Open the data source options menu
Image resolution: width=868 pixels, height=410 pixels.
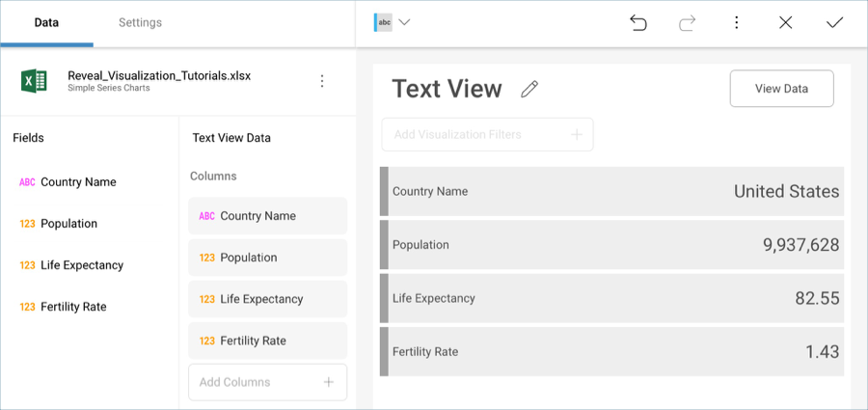pyautogui.click(x=322, y=82)
